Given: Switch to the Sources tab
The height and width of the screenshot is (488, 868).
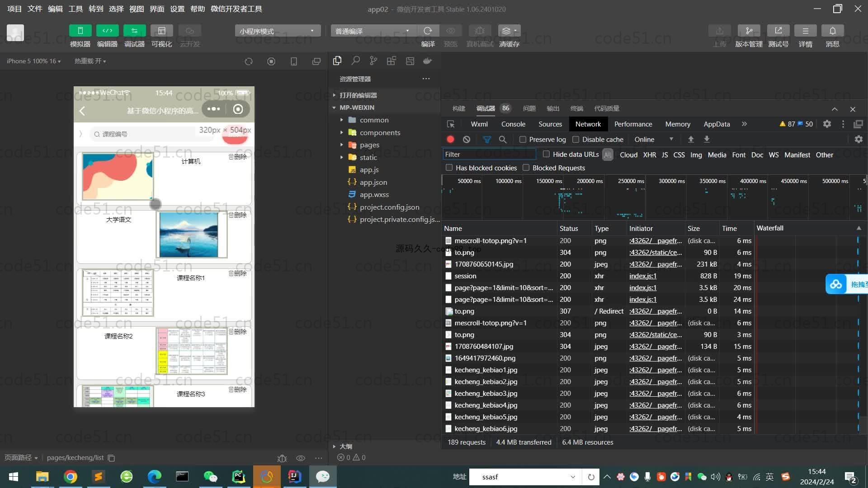Looking at the screenshot, I should point(550,124).
